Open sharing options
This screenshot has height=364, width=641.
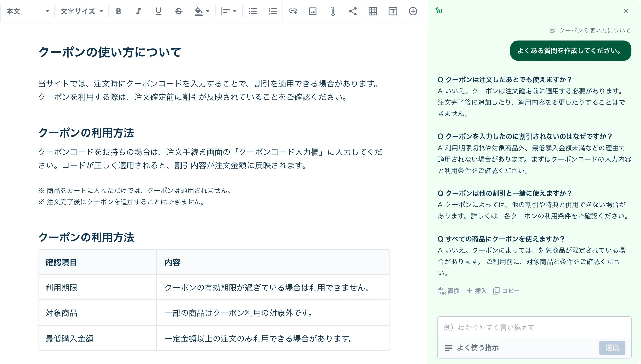coord(353,11)
